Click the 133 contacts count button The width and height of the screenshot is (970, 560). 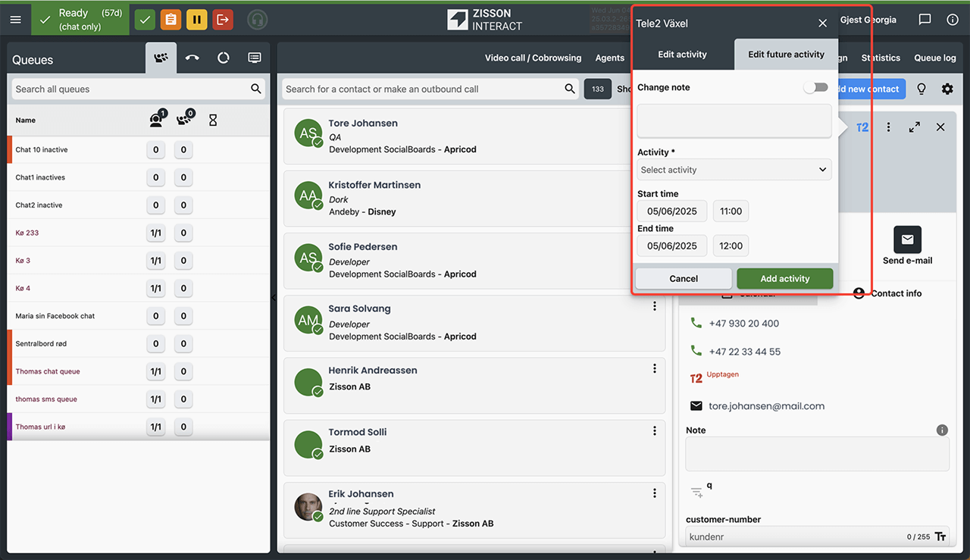(598, 89)
